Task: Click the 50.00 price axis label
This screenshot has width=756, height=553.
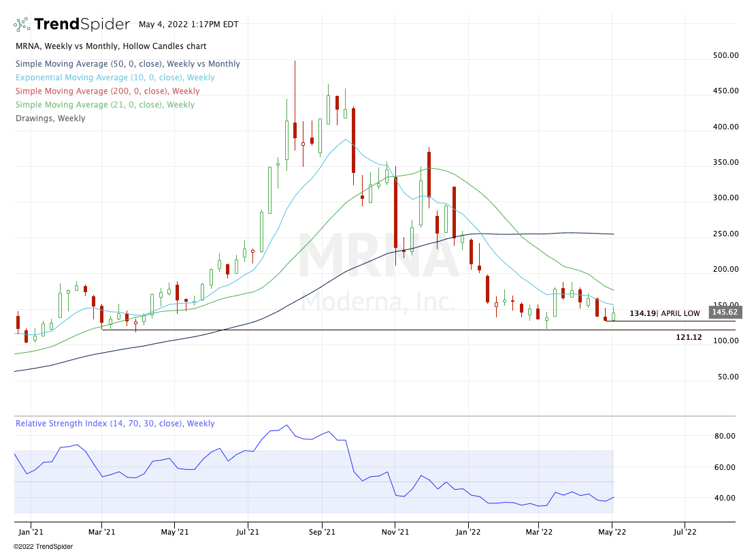Action: click(728, 377)
